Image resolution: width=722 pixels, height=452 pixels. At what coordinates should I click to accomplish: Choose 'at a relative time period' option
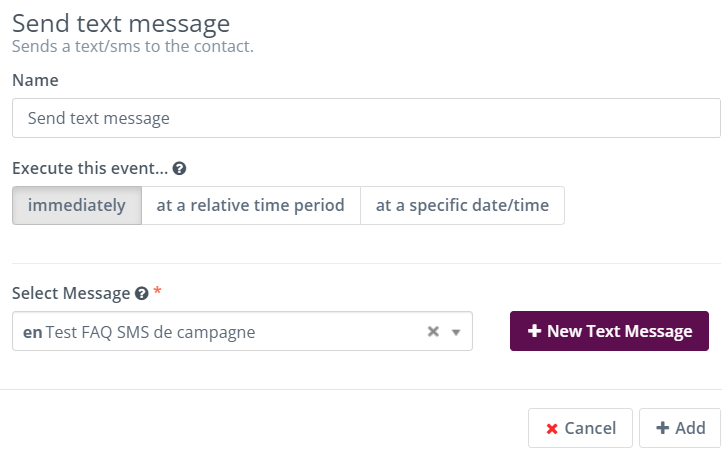point(250,205)
